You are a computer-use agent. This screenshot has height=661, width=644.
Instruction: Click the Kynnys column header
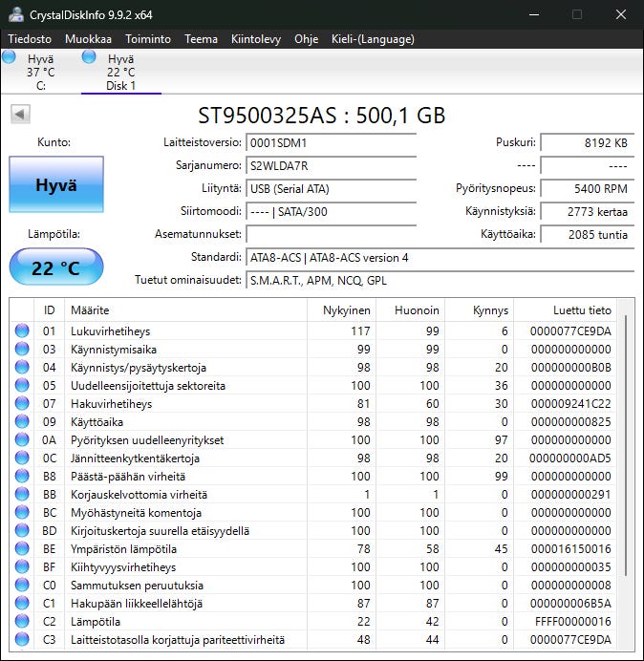[479, 310]
